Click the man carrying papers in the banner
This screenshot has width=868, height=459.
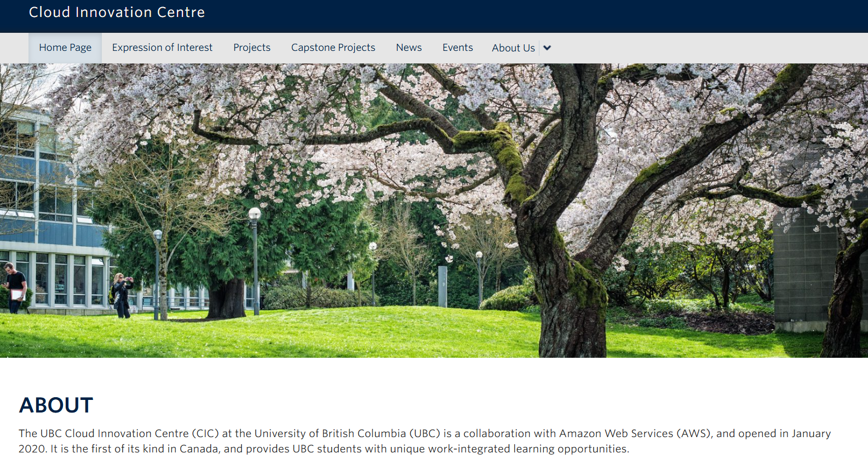click(x=14, y=288)
